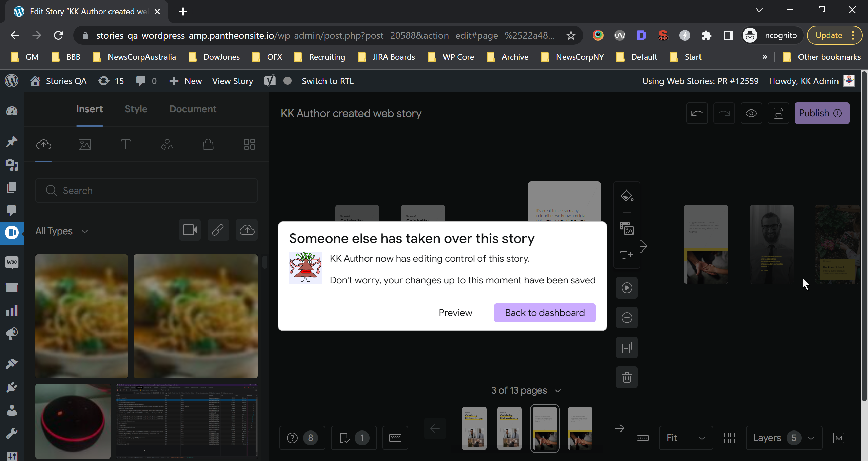Screen dimensions: 868x461
Task: Open the Help center button showing 8
Action: point(302,438)
